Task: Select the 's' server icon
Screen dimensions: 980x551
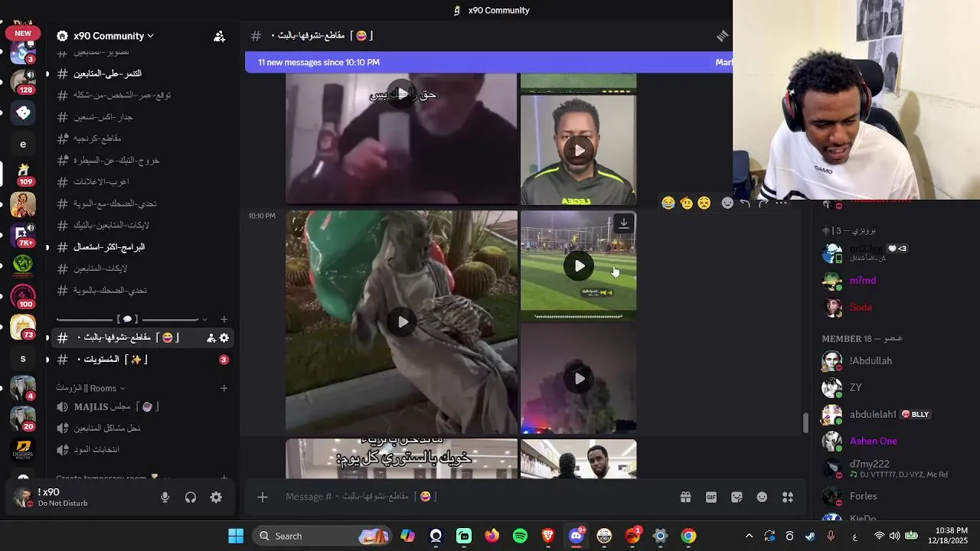Action: 23,358
